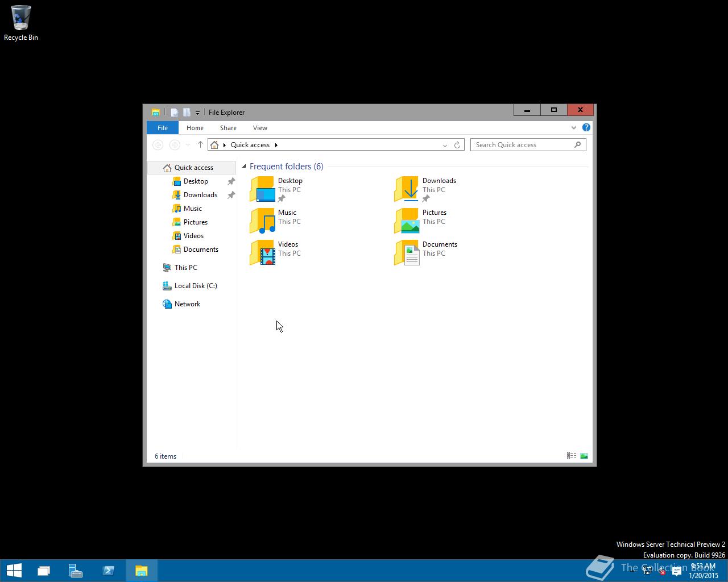Click the Back navigation arrow
The image size is (728, 582).
158,145
